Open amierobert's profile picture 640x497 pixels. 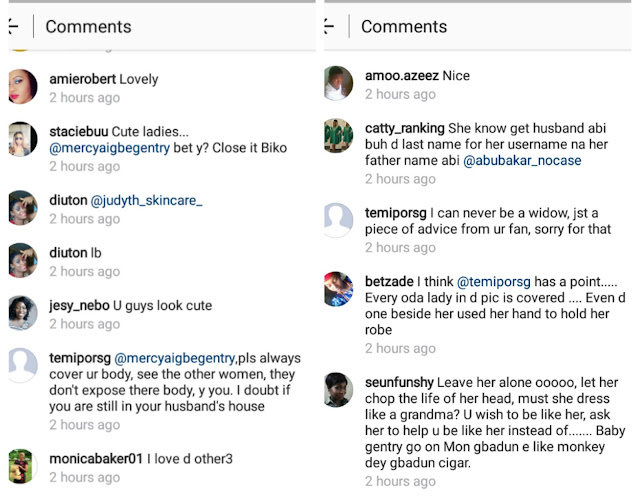tap(22, 85)
